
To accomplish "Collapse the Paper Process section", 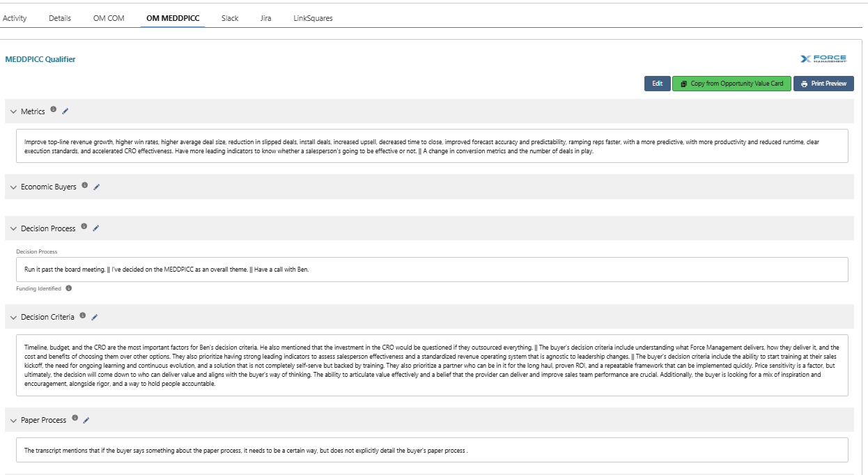I will (x=13, y=420).
